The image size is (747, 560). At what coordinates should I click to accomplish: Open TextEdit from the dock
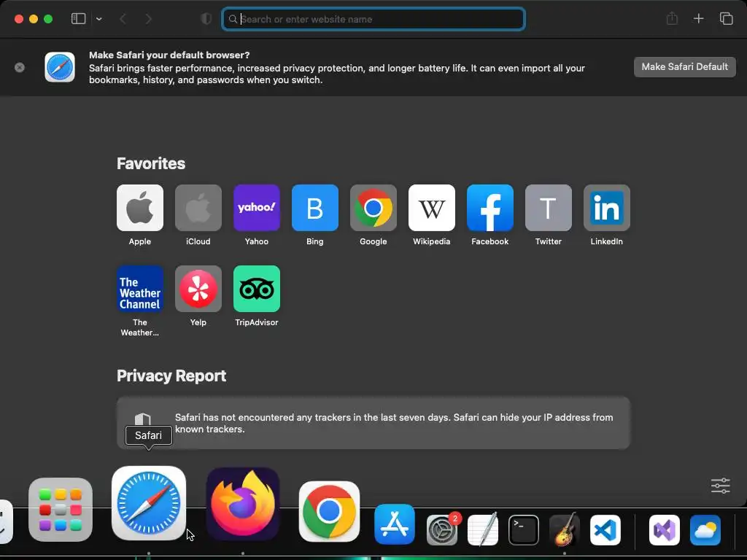tap(483, 529)
